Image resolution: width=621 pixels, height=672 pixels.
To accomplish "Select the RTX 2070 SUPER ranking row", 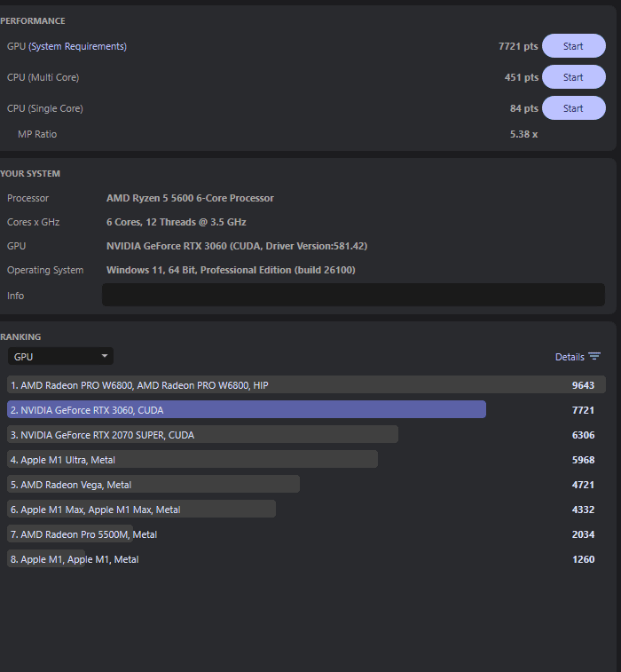I will coord(306,435).
